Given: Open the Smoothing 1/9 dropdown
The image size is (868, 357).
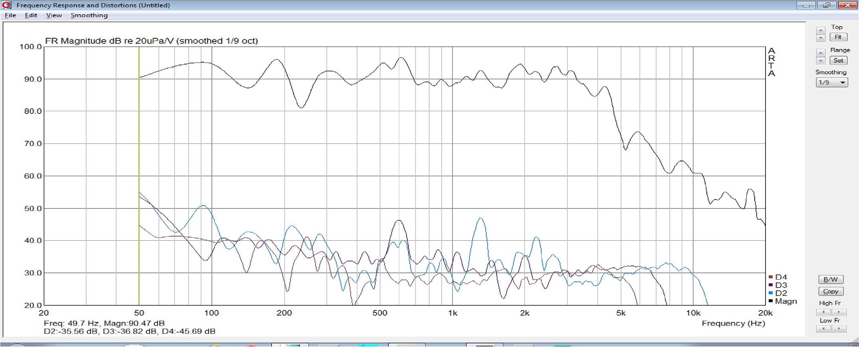Looking at the screenshot, I should [832, 82].
